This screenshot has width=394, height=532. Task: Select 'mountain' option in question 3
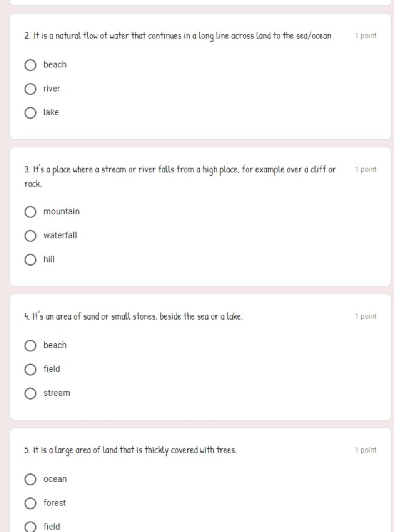(30, 212)
